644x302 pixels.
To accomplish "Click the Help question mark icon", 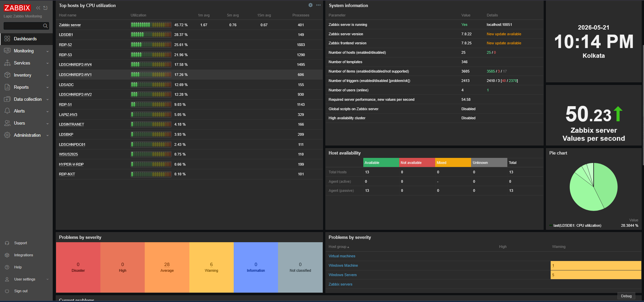I will [x=7, y=267].
